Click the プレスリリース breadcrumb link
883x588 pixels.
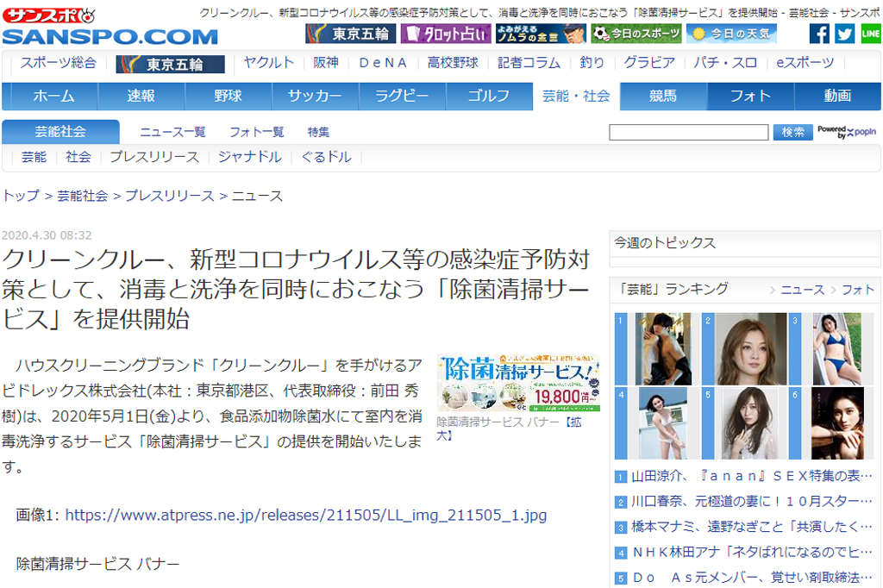coord(170,196)
